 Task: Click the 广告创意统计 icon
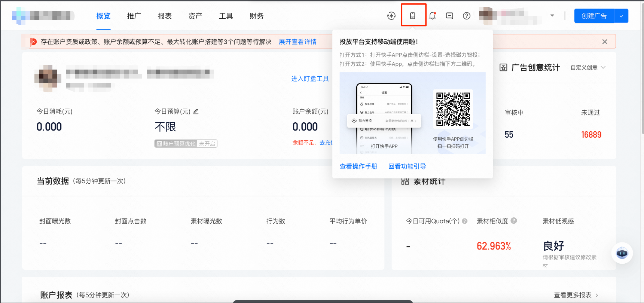click(x=504, y=67)
